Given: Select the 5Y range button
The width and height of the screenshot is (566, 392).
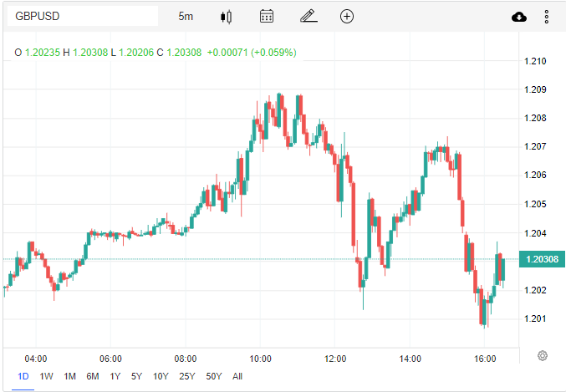Looking at the screenshot, I should (136, 376).
